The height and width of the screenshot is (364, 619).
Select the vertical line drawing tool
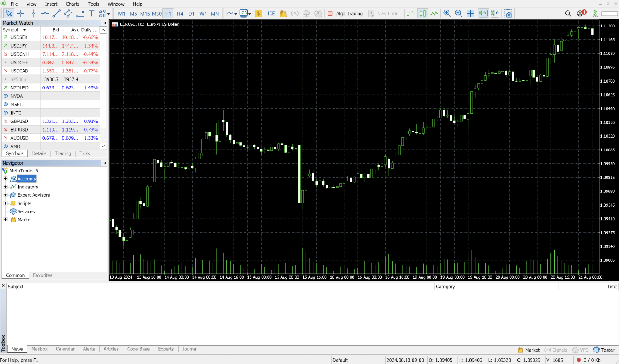33,14
